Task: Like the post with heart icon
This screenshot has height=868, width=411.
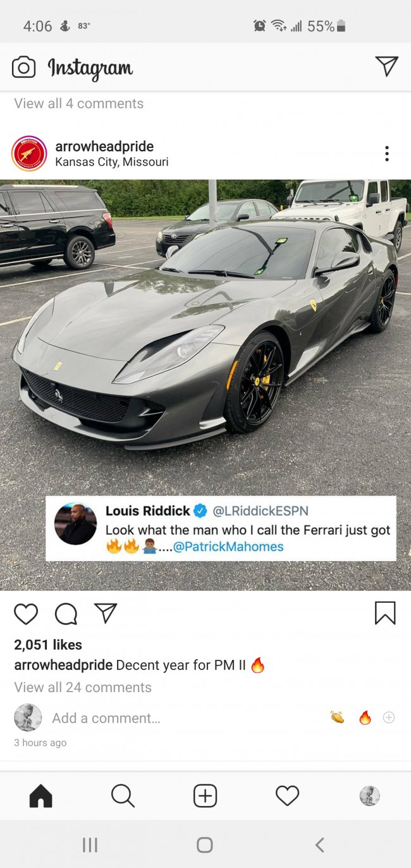Action: 26,613
